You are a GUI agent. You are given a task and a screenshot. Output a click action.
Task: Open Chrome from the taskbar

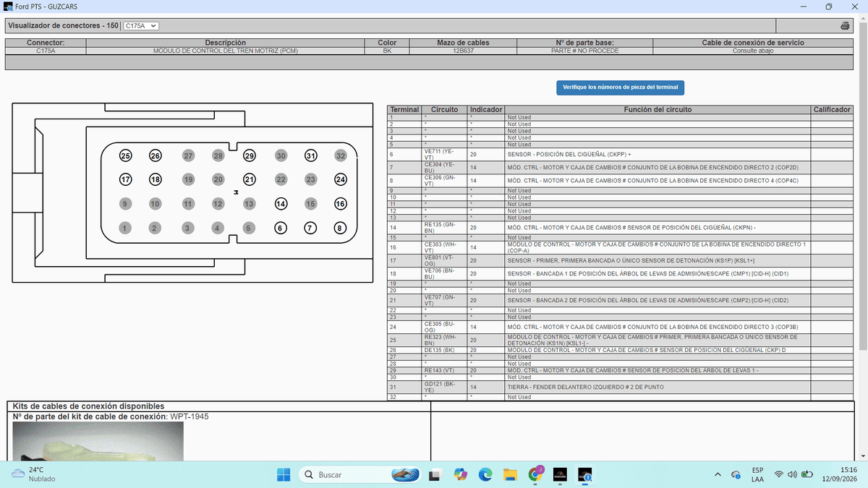click(535, 474)
